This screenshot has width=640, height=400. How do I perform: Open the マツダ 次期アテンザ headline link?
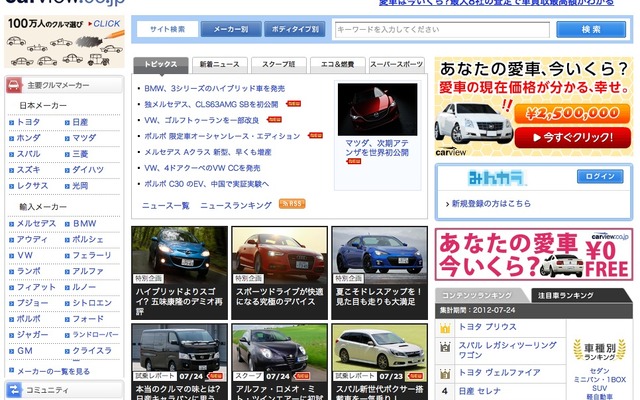click(x=377, y=148)
